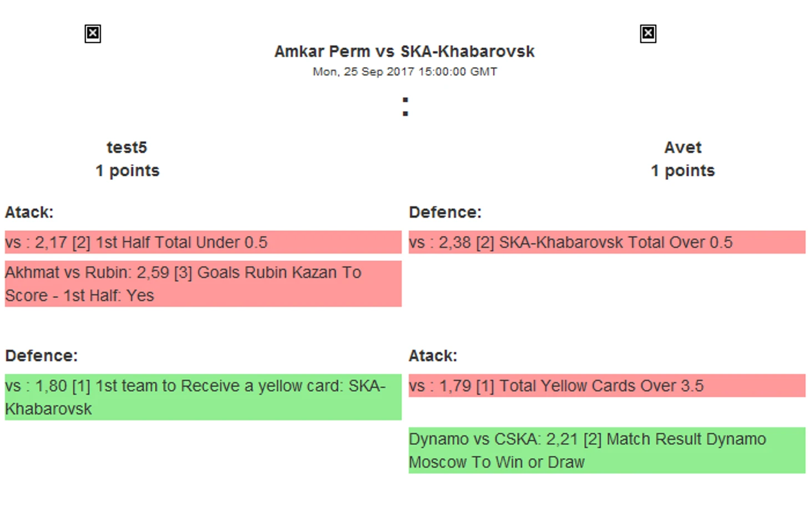Click Avet's 1 points score
The image size is (810, 532).
point(683,171)
